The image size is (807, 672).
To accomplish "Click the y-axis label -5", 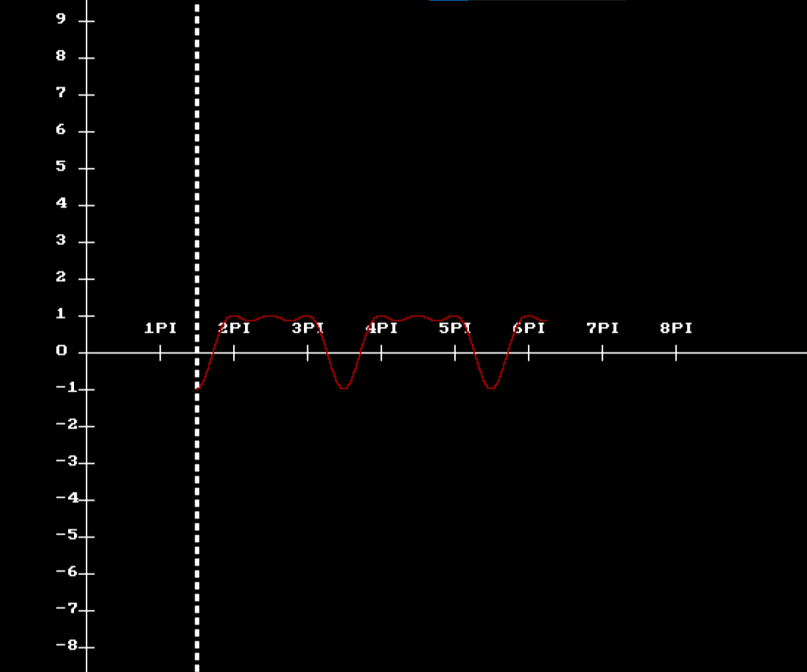I will pos(66,534).
